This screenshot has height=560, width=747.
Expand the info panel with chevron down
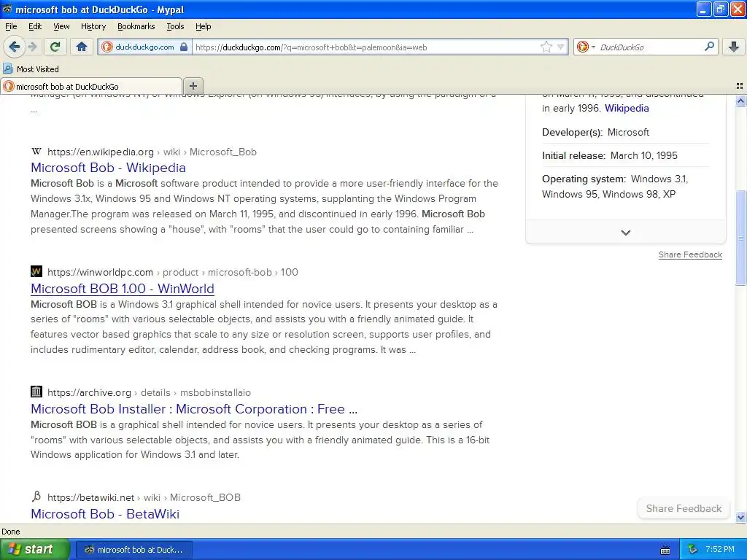coord(625,233)
